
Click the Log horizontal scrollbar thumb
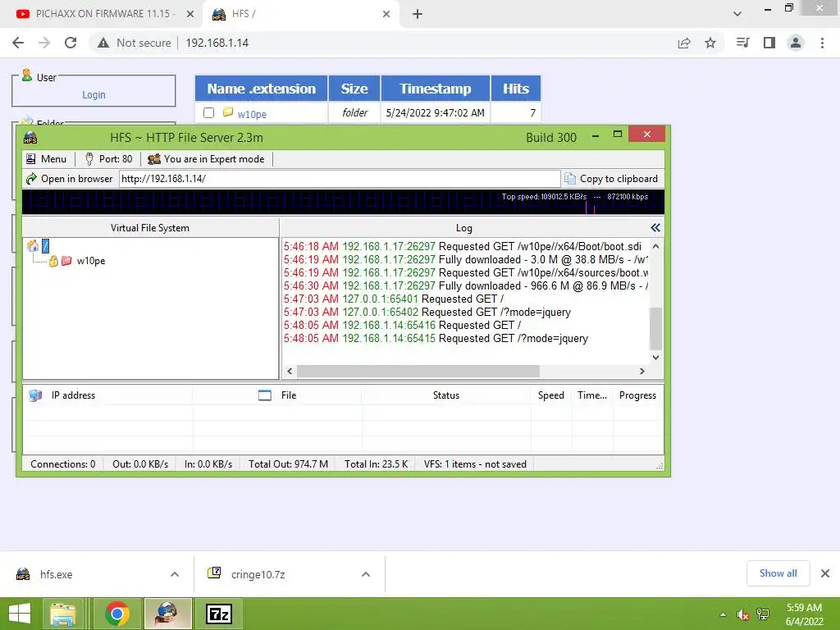pos(418,372)
